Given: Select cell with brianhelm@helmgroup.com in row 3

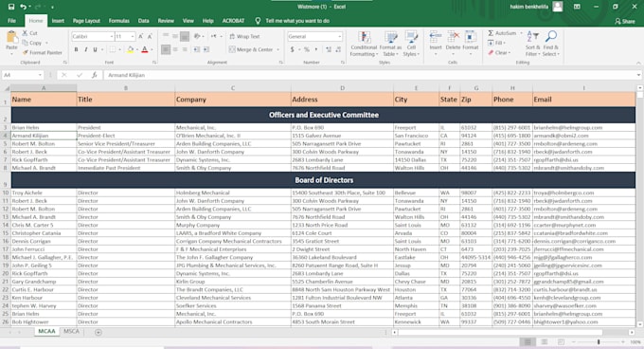Looking at the screenshot, I should click(583, 127).
